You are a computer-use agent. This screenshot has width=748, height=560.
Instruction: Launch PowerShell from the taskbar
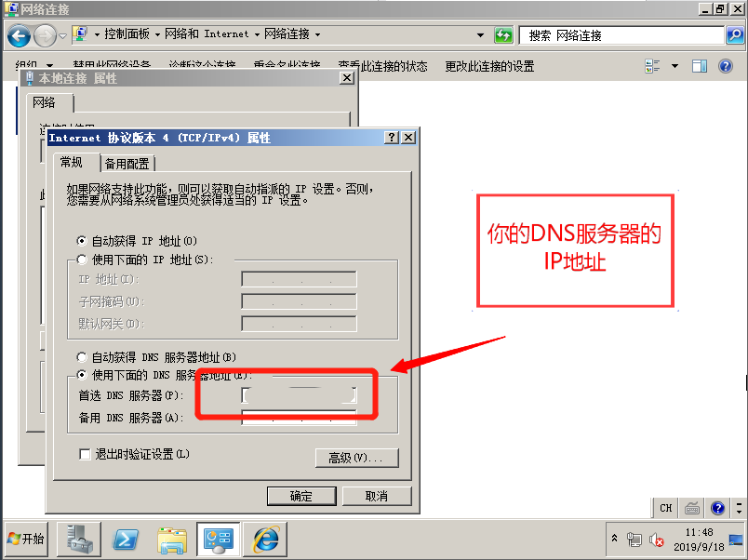pos(125,539)
